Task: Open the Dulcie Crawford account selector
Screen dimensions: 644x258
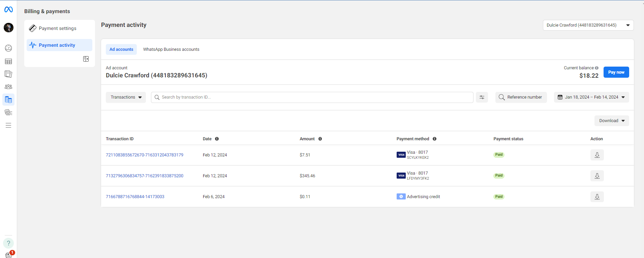Action: tap(588, 25)
